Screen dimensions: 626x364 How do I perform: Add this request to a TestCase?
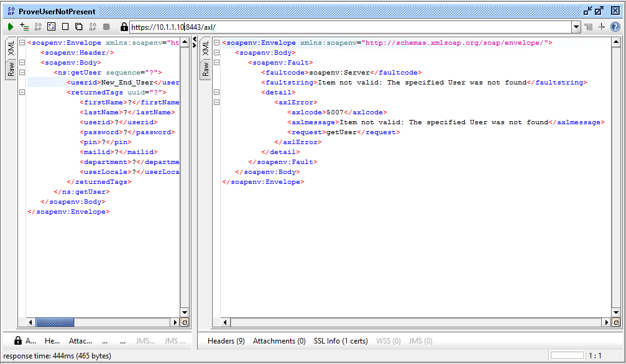(x=24, y=27)
